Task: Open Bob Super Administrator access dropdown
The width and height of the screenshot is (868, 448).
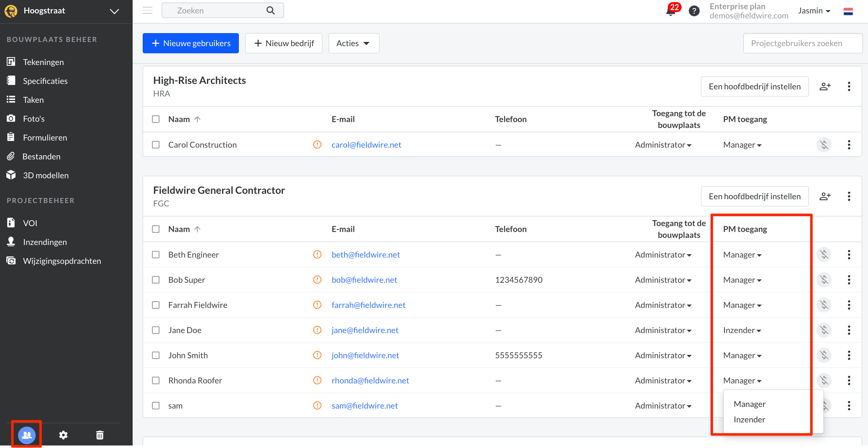Action: coord(663,280)
